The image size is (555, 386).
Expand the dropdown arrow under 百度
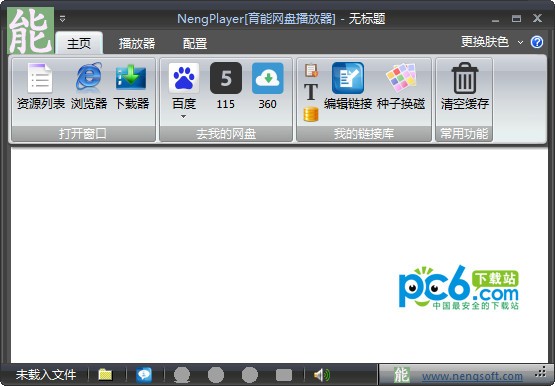(183, 116)
